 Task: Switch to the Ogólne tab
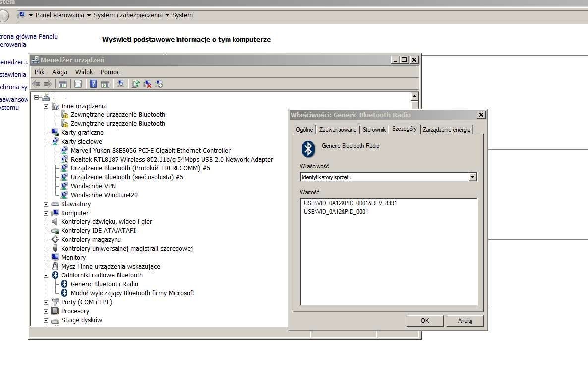tap(304, 130)
